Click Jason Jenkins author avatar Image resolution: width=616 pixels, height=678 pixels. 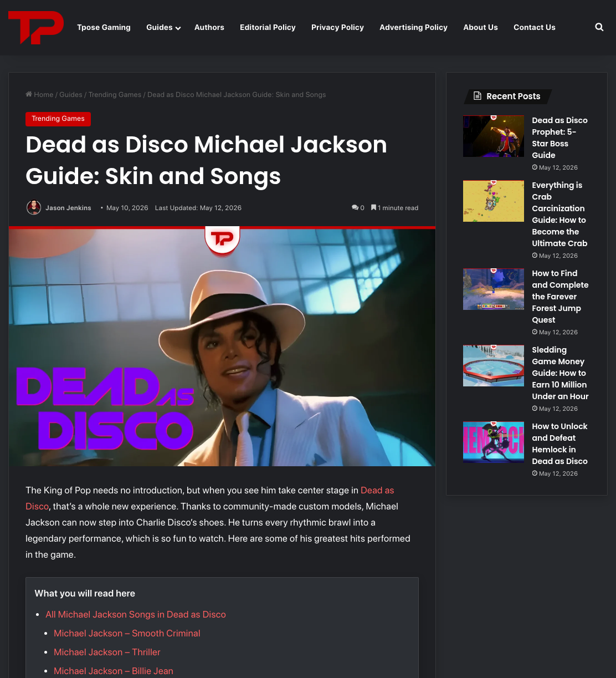click(x=34, y=208)
